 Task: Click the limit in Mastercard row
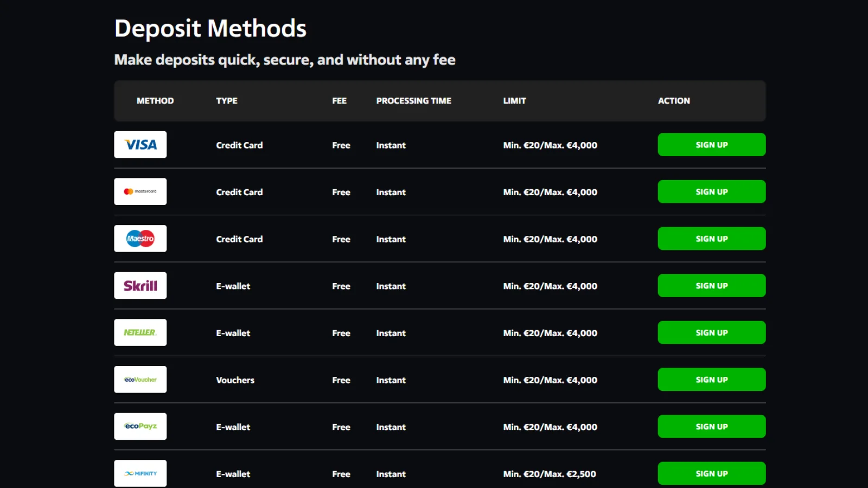(x=550, y=192)
